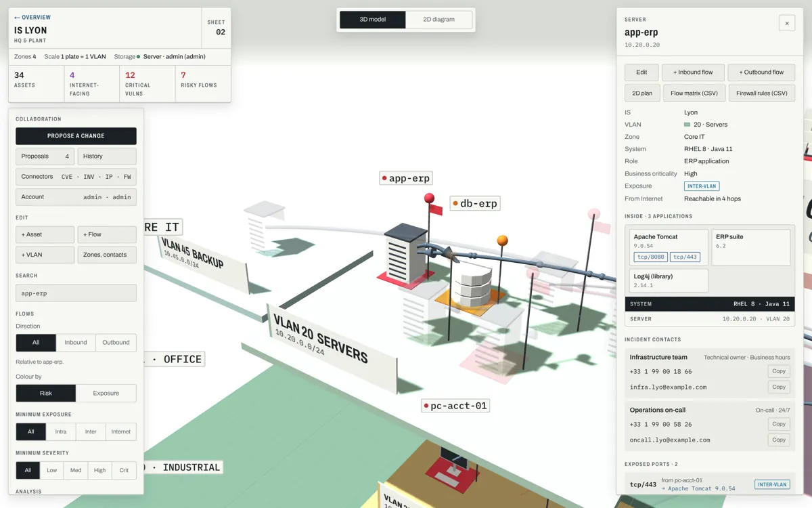Set minimum severity to Crit
Screen dimensions: 812x508
click(125, 470)
